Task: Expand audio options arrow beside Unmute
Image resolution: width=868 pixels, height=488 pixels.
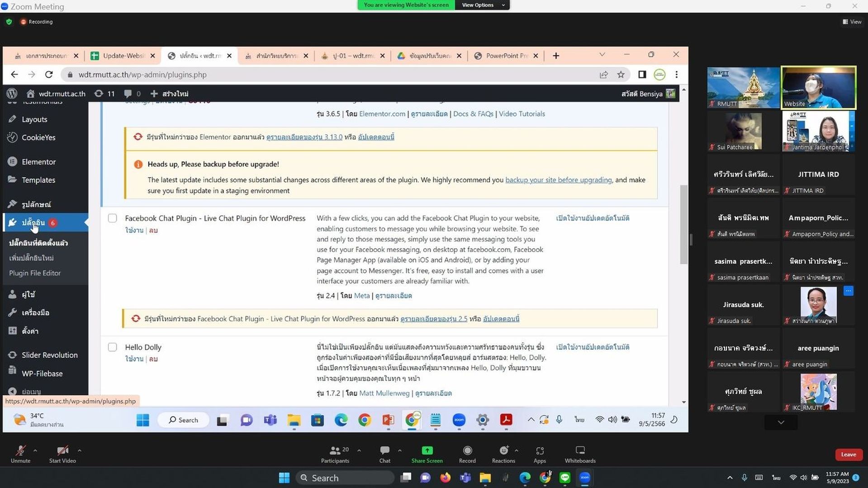Action: (35, 450)
